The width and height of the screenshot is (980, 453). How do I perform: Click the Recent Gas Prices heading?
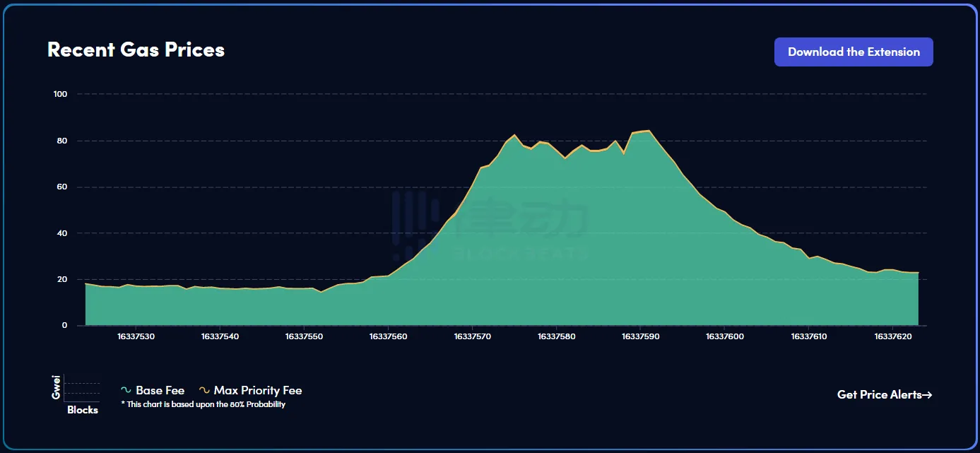pyautogui.click(x=136, y=50)
